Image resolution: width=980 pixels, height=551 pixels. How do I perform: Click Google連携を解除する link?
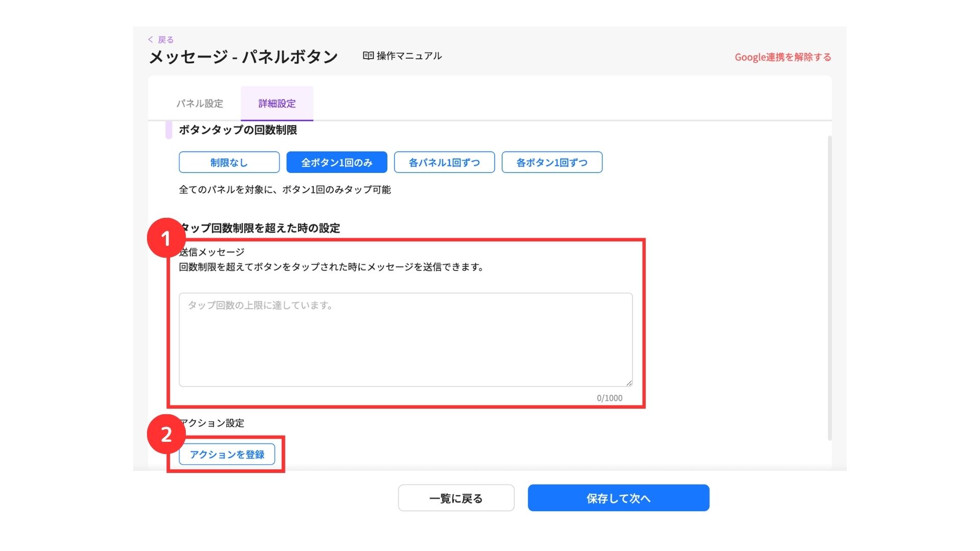(x=782, y=57)
